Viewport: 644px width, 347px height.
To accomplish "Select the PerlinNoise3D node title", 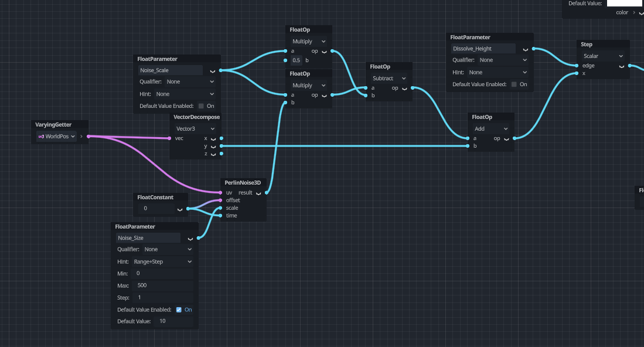I will click(x=243, y=183).
